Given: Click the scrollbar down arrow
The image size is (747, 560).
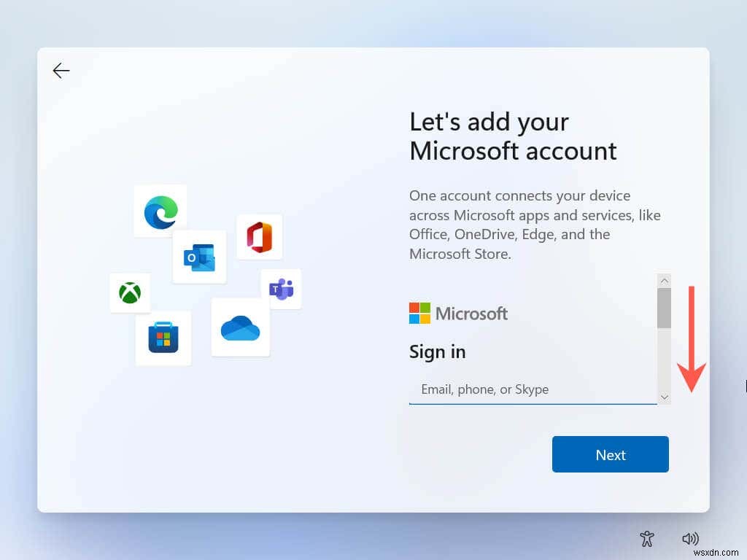Looking at the screenshot, I should (664, 397).
